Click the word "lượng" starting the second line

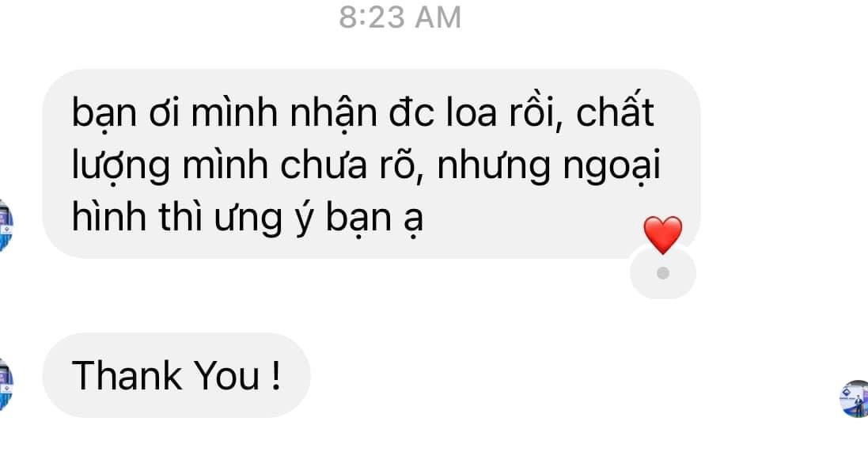pos(121,166)
